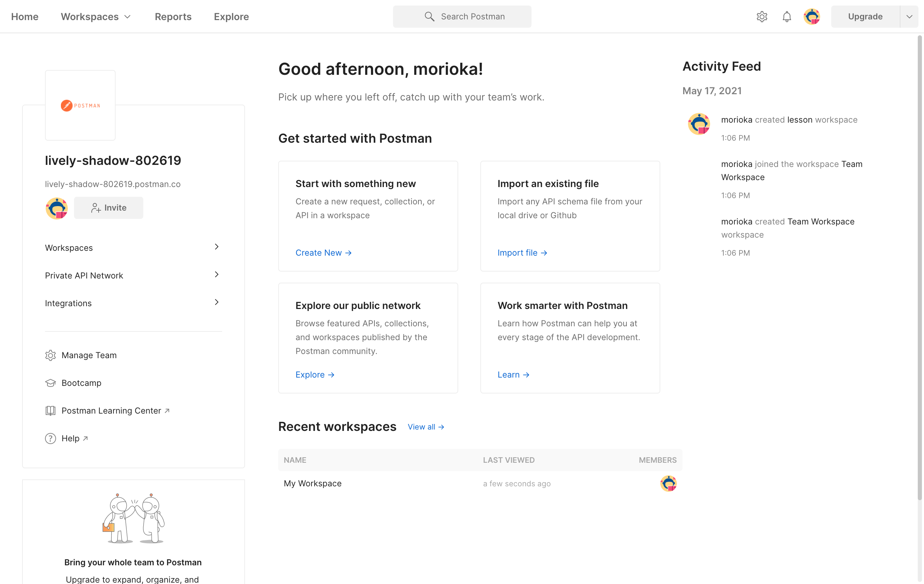
Task: Go to the Explore nav item
Action: (232, 17)
